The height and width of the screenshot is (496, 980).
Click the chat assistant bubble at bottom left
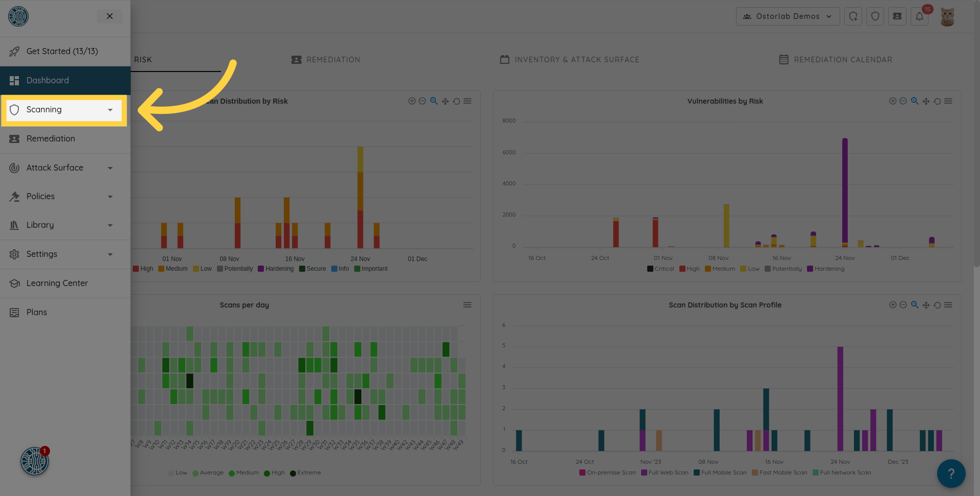pyautogui.click(x=35, y=461)
